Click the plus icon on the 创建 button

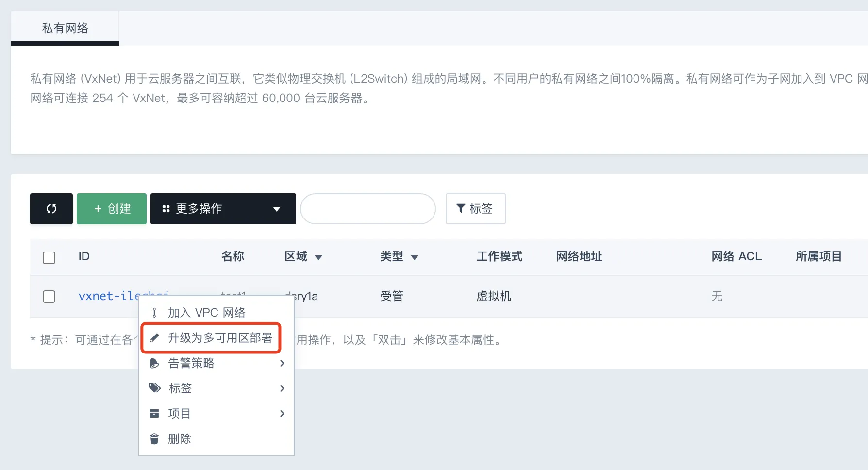tap(99, 209)
